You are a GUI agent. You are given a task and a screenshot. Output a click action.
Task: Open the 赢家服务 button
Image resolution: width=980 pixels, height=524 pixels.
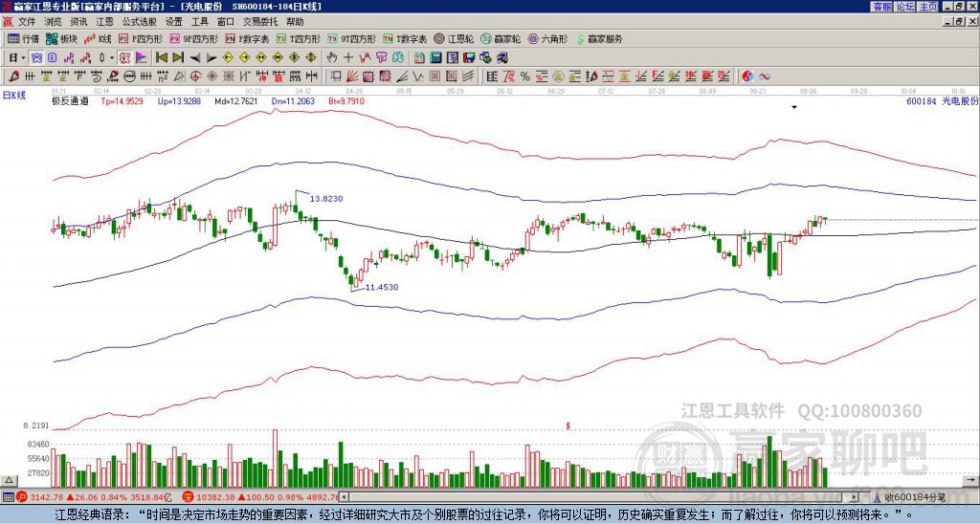599,38
